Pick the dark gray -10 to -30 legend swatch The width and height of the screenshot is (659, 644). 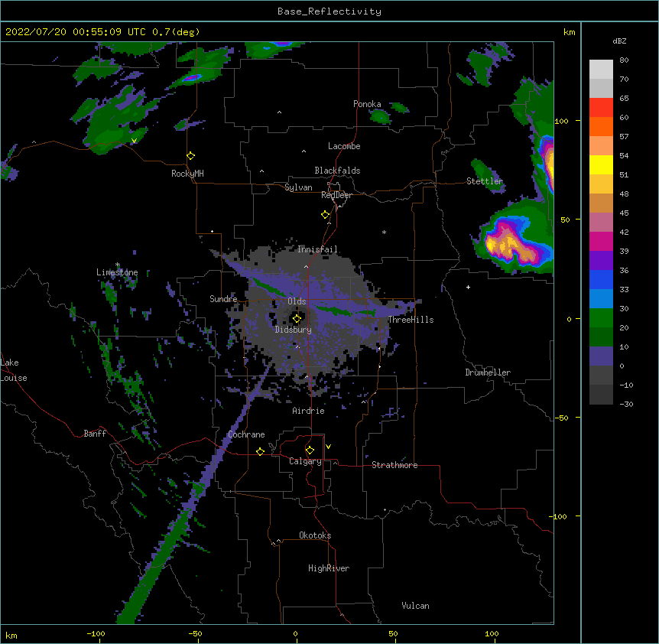coord(601,395)
